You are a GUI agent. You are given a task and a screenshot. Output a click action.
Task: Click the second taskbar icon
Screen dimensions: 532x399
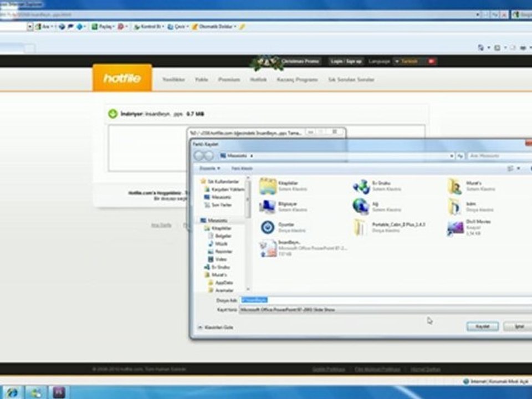(35, 392)
